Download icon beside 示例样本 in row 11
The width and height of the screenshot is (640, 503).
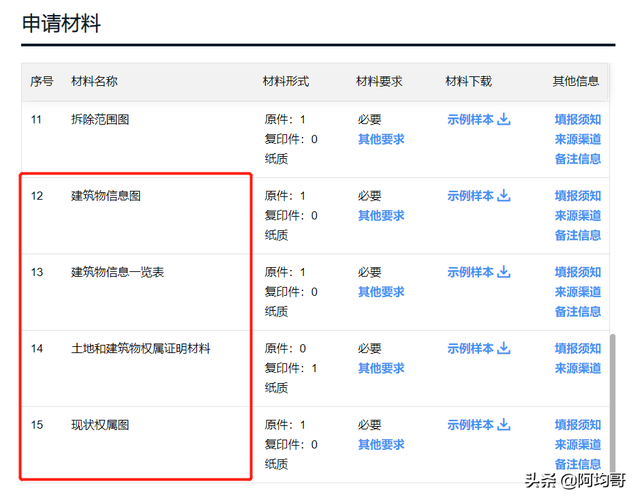[x=504, y=119]
